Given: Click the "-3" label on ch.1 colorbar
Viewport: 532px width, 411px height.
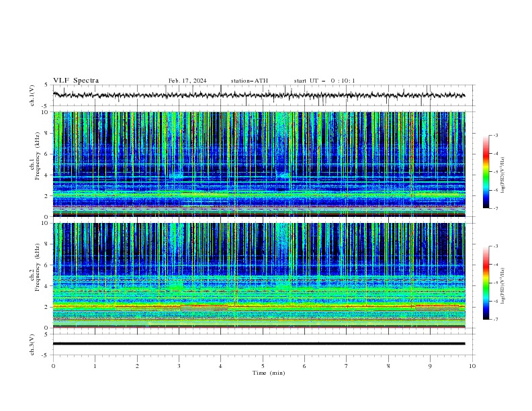Looking at the screenshot, I should [x=495, y=135].
